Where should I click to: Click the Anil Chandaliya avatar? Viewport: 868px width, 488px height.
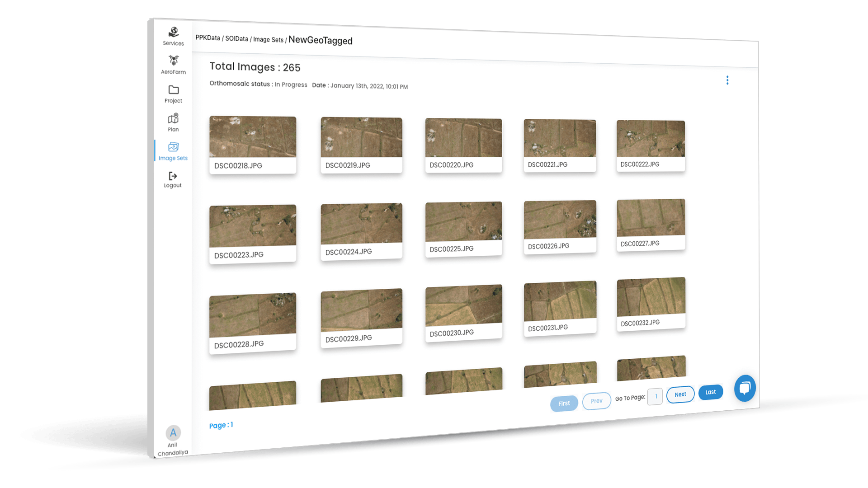pos(173,433)
